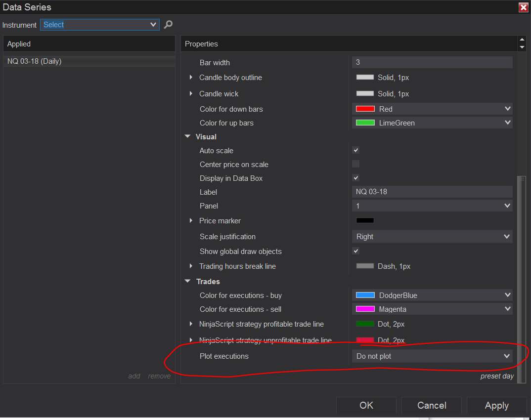Screen dimensions: 531x420
Task: Toggle Display in Data Box checkbox
Action: [355, 178]
